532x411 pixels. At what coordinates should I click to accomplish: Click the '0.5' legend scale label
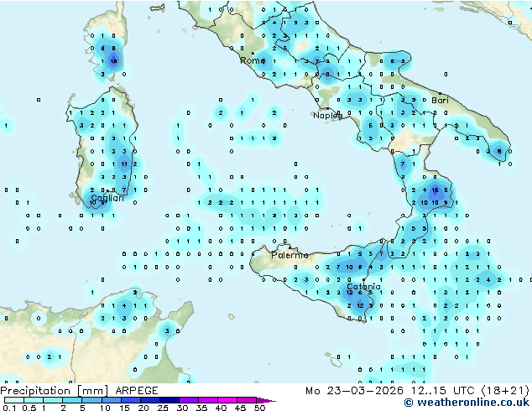pyautogui.click(x=29, y=408)
